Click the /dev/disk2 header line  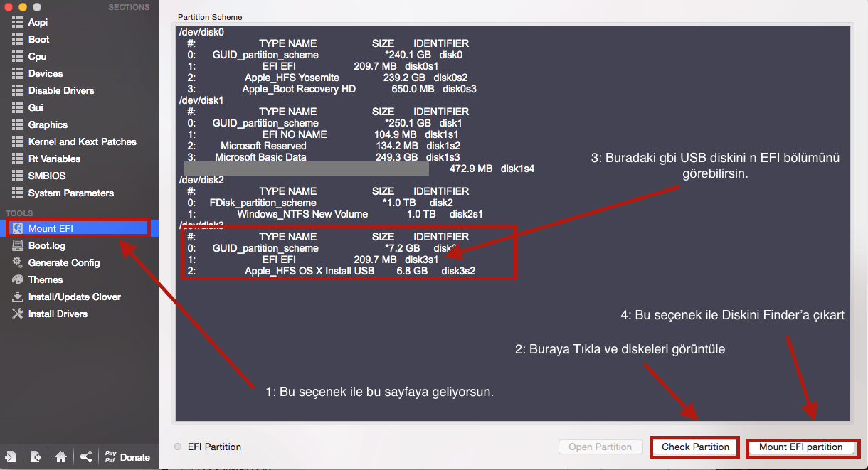tap(201, 180)
